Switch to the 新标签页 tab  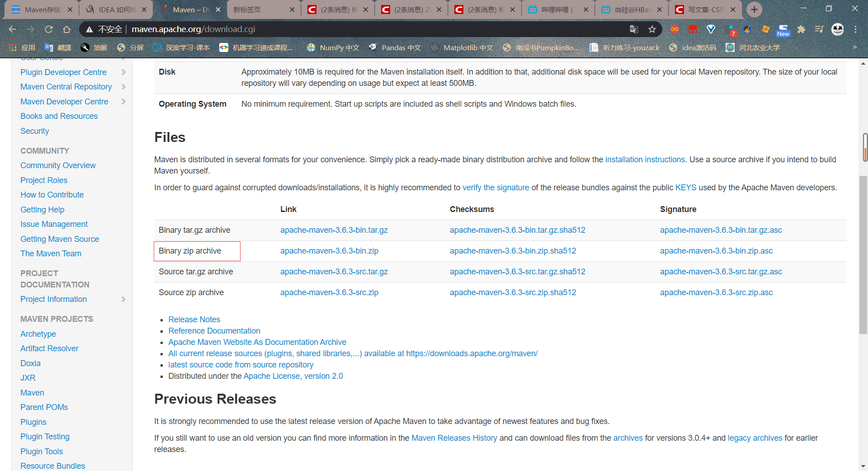click(263, 9)
